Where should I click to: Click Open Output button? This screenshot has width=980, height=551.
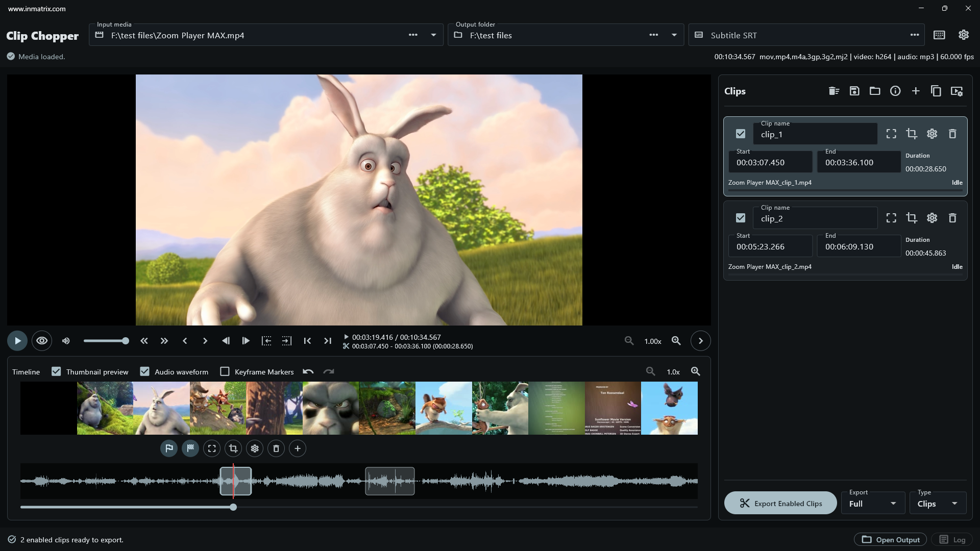[891, 540]
